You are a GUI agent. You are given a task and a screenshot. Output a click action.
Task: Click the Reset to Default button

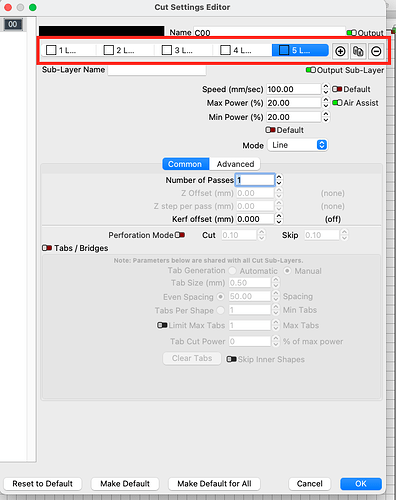tap(43, 484)
